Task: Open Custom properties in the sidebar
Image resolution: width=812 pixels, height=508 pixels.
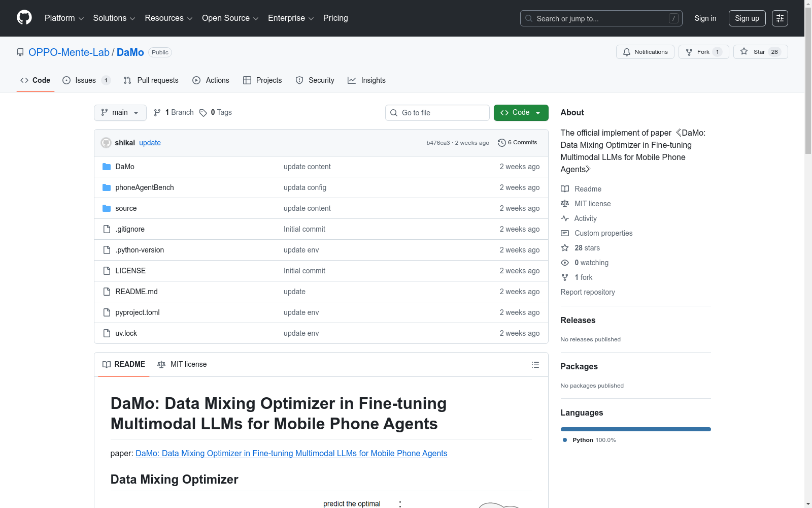Action: tap(597, 233)
